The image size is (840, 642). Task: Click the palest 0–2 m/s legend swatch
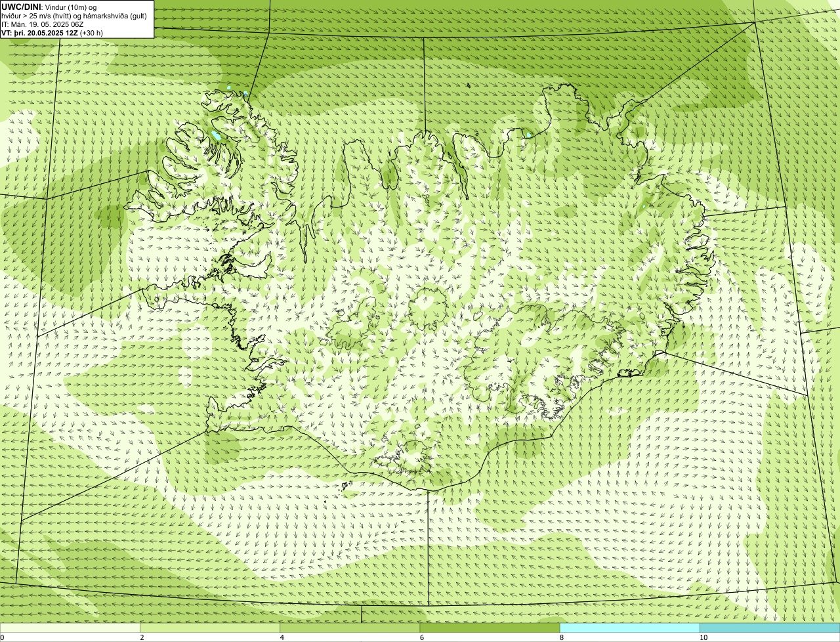tap(70, 628)
